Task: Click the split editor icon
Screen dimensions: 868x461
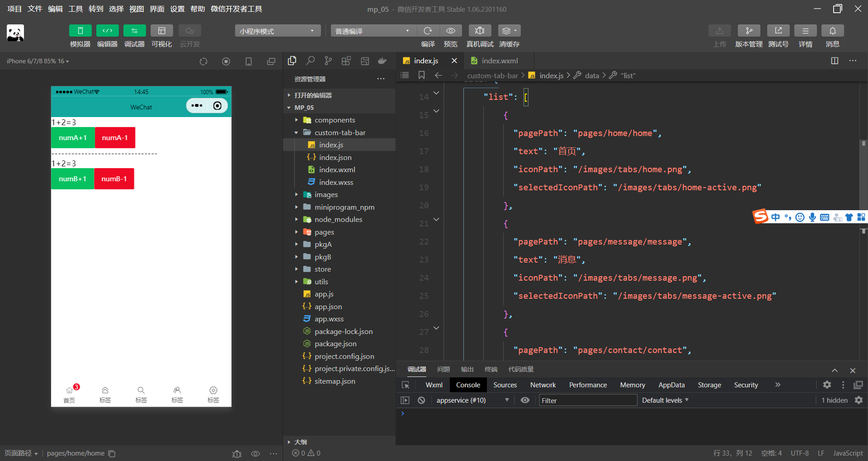Action: tap(835, 61)
